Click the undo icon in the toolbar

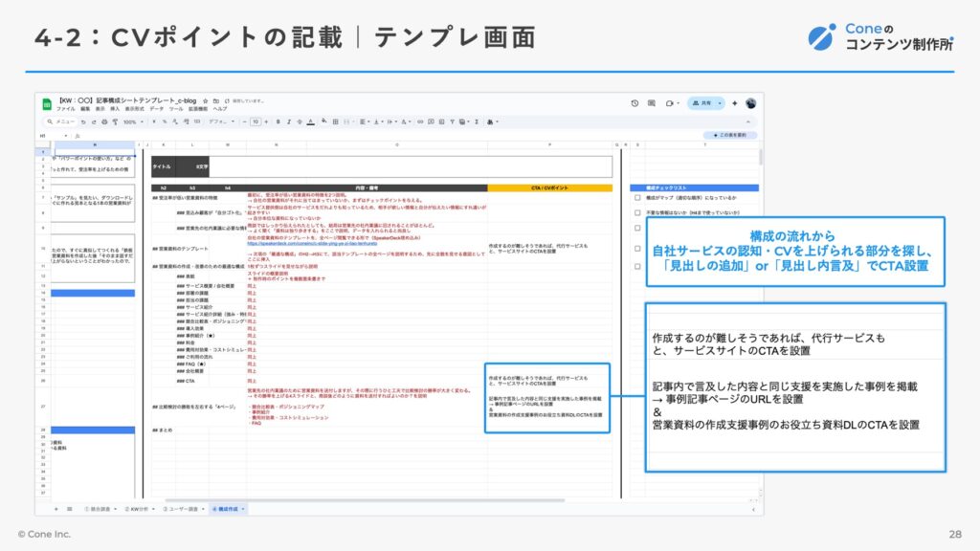83,121
